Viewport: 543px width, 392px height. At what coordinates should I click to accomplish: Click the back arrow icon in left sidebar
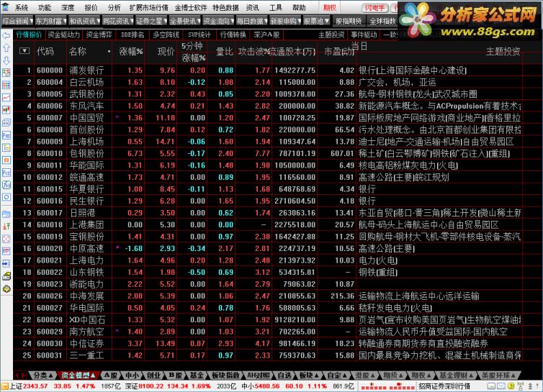(6, 36)
